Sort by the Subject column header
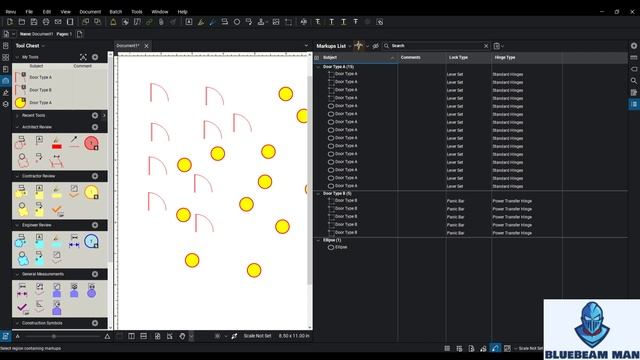The height and width of the screenshot is (360, 640). pyautogui.click(x=356, y=58)
